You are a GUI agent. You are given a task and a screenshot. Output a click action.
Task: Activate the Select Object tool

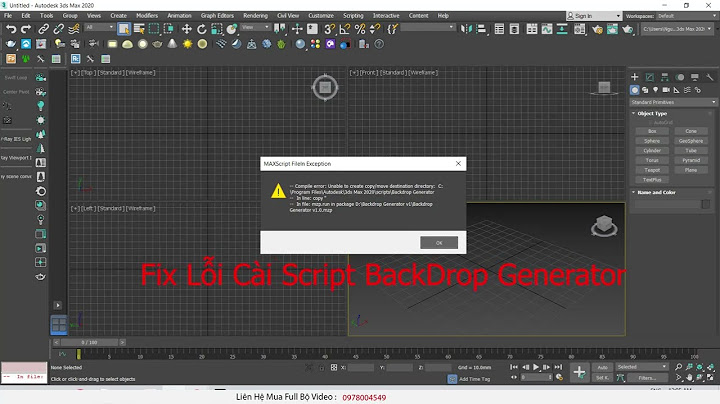124,29
